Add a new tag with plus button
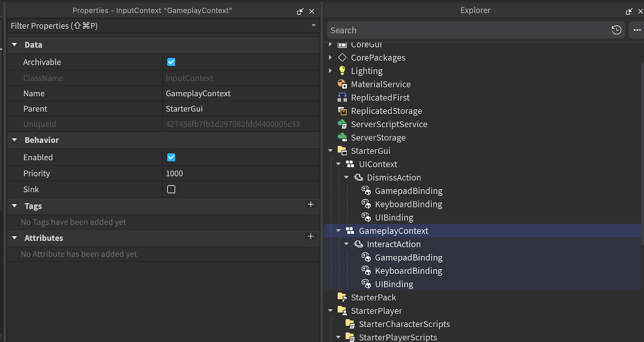The height and width of the screenshot is (342, 644). (311, 205)
